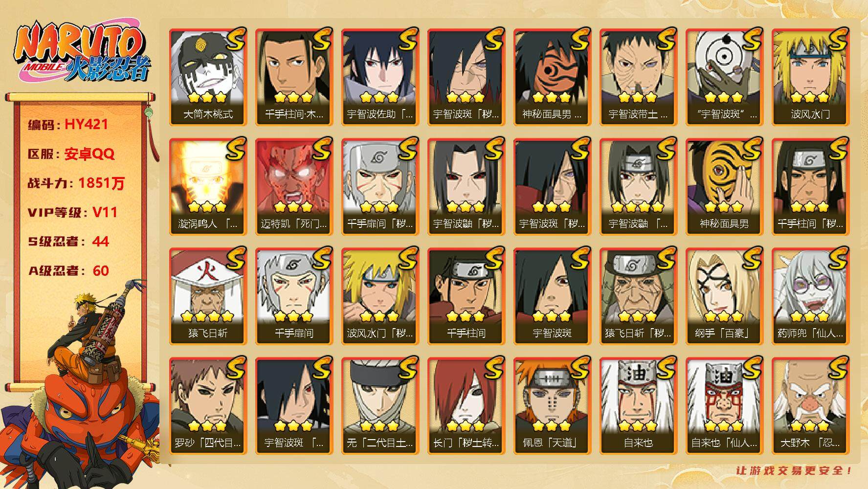Choose the 自来也 character card
The height and width of the screenshot is (489, 868).
(638, 406)
